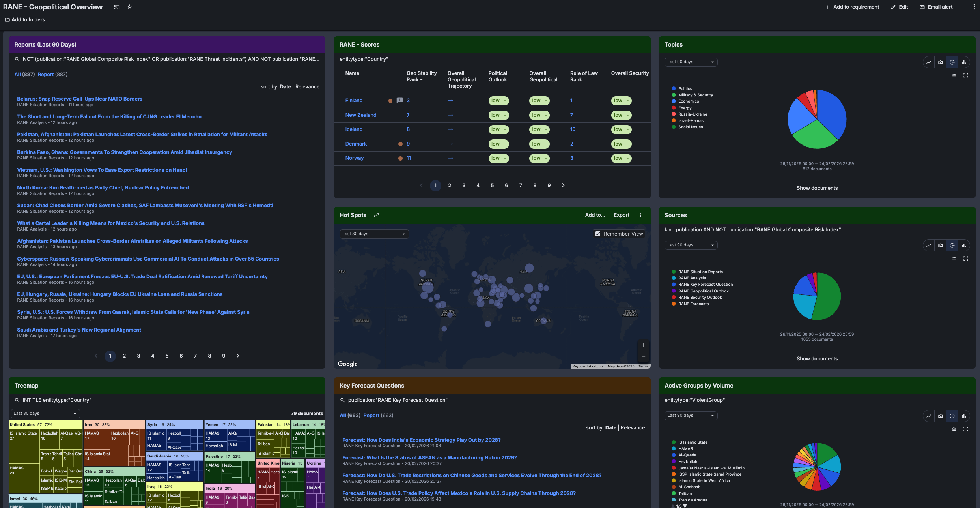Select area chart icon in Active Groups panel
This screenshot has width=980, height=508.
point(941,416)
